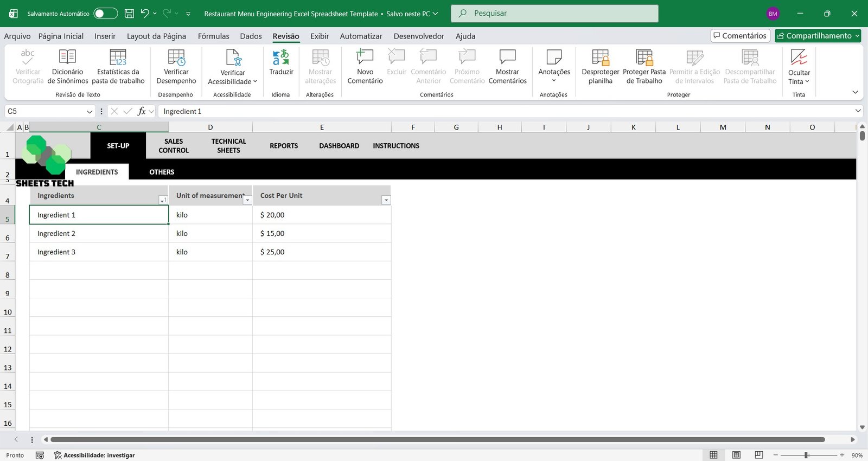
Task: Open the Ingredients column filter dropdown
Action: click(x=163, y=200)
